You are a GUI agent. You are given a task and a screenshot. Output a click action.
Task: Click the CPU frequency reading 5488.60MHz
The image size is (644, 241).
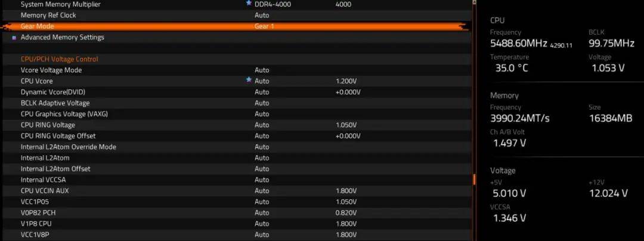pyautogui.click(x=519, y=44)
